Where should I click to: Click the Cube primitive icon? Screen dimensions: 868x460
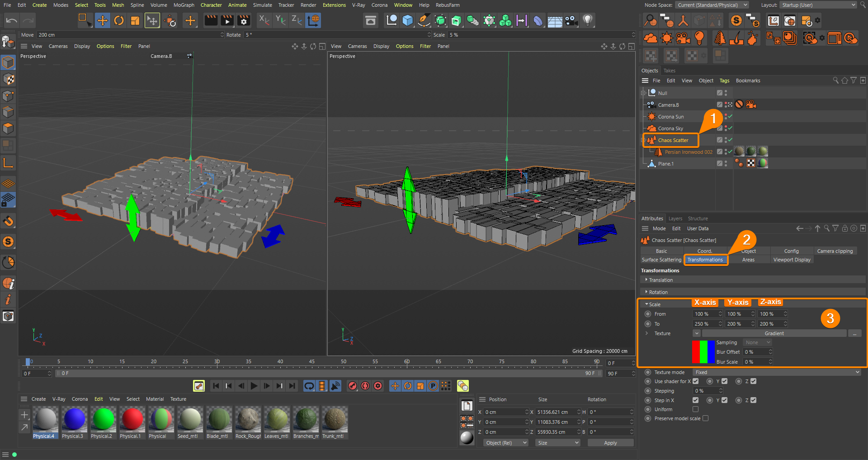pos(407,20)
